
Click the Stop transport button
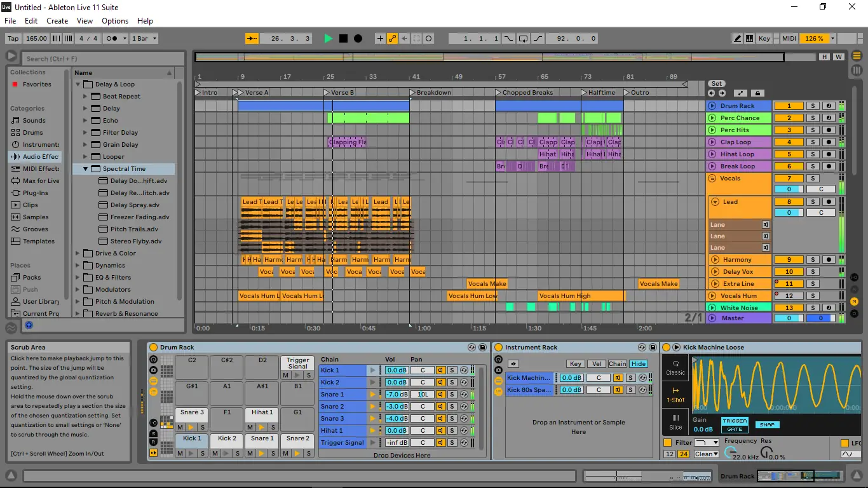pos(343,39)
